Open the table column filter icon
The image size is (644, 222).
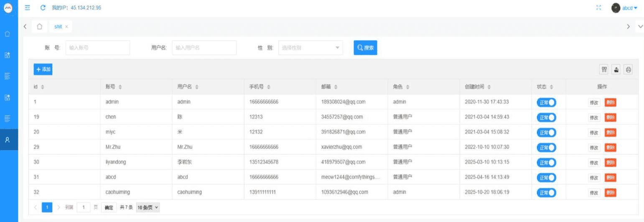604,69
